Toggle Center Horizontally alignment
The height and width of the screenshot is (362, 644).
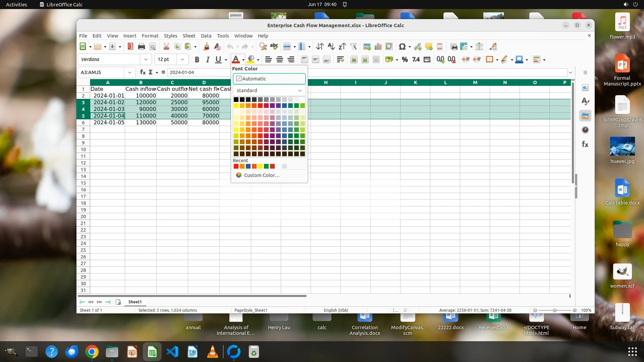coord(279,60)
